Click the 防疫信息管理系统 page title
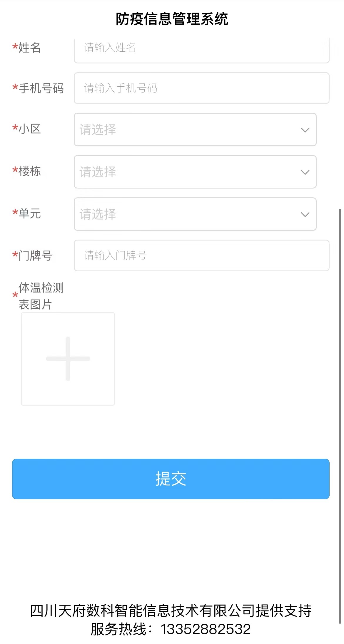The width and height of the screenshot is (344, 644). (x=172, y=19)
